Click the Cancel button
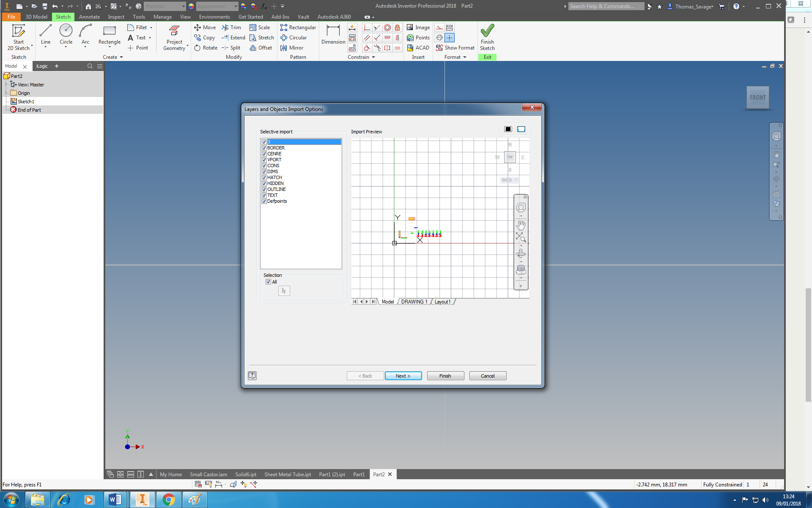This screenshot has height=508, width=812. click(488, 376)
